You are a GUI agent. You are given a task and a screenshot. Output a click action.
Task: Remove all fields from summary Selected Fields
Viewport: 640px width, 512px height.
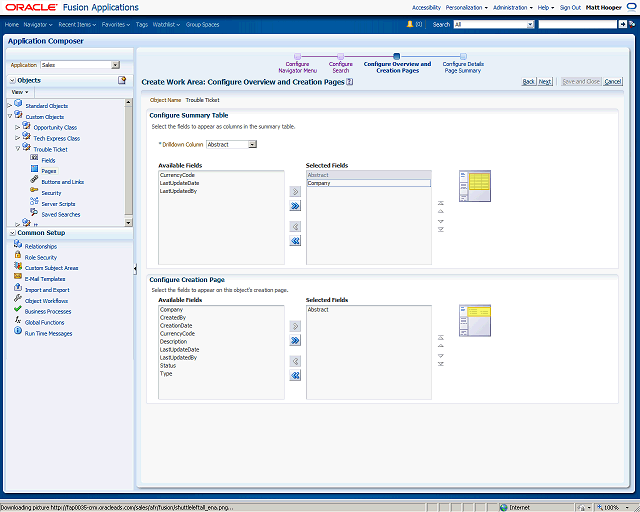pyautogui.click(x=295, y=241)
